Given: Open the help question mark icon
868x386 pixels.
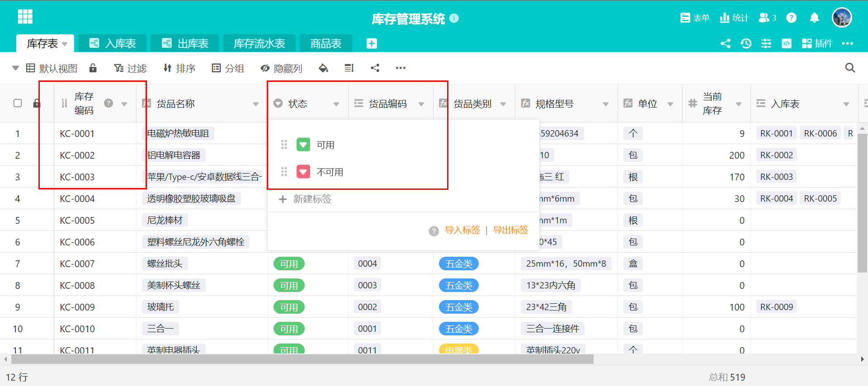Looking at the screenshot, I should point(791,18).
